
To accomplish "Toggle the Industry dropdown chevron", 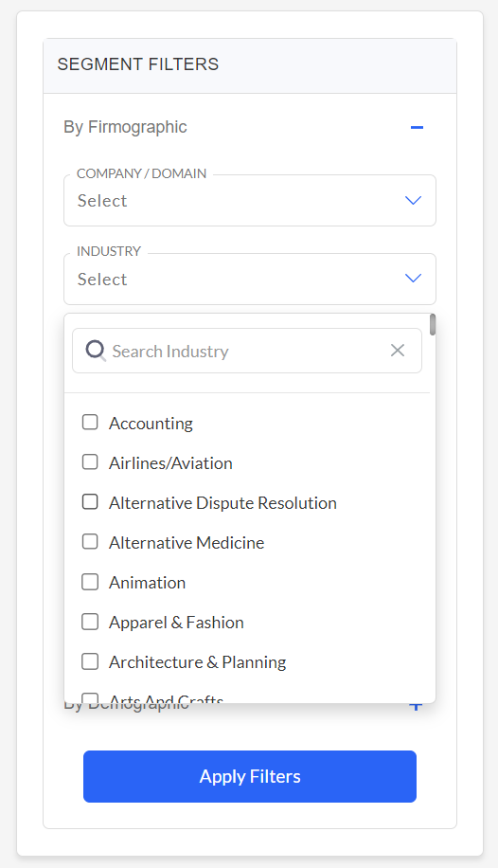I will click(414, 278).
